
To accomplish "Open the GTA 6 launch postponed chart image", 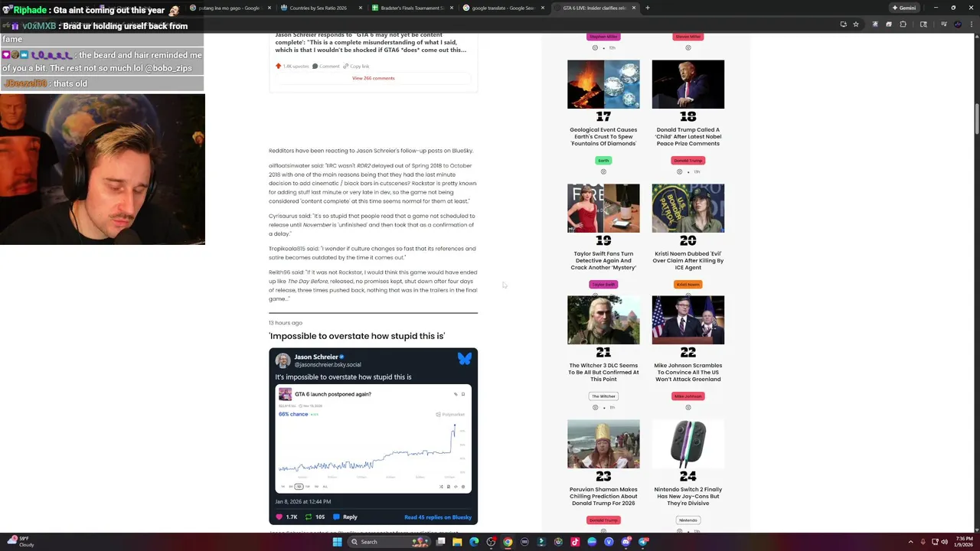I will 373,439.
